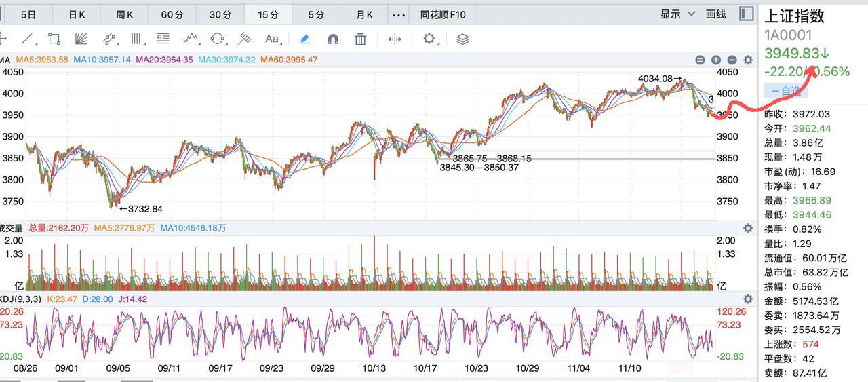Zoom out with the circled minus icon
The width and height of the screenshot is (868, 382).
(x=732, y=60)
